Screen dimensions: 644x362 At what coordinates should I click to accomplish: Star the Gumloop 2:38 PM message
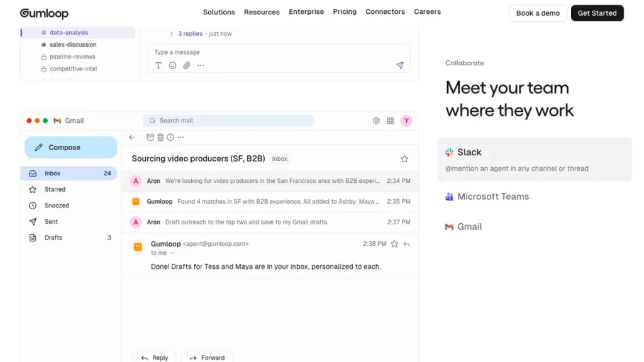tap(394, 244)
